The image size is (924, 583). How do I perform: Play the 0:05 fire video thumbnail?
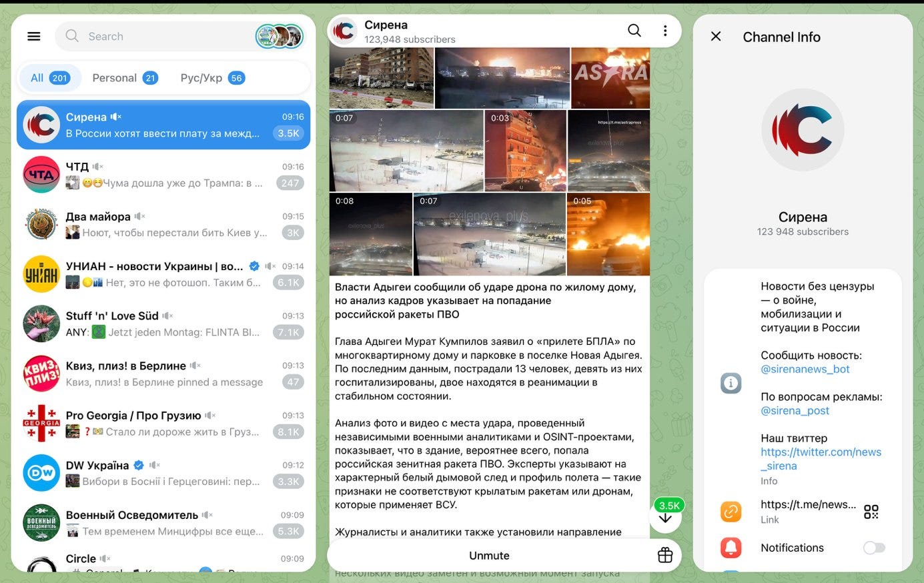(608, 234)
